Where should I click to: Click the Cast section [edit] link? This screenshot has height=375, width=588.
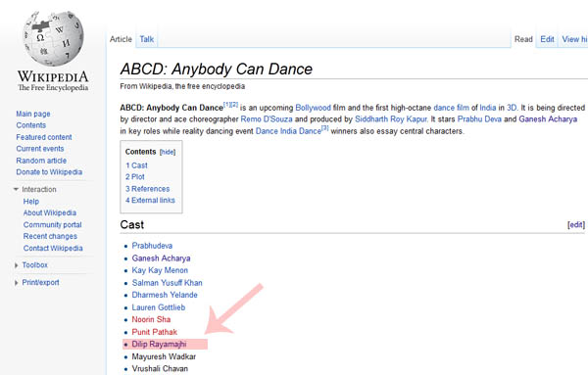click(x=576, y=225)
